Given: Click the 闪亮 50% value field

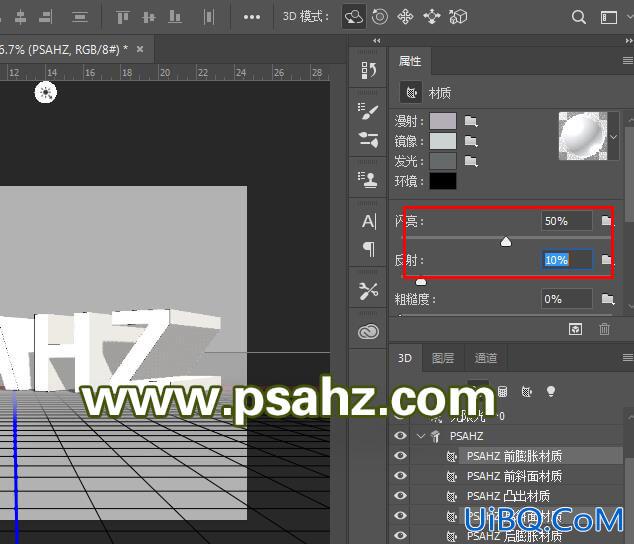Looking at the screenshot, I should point(567,221).
